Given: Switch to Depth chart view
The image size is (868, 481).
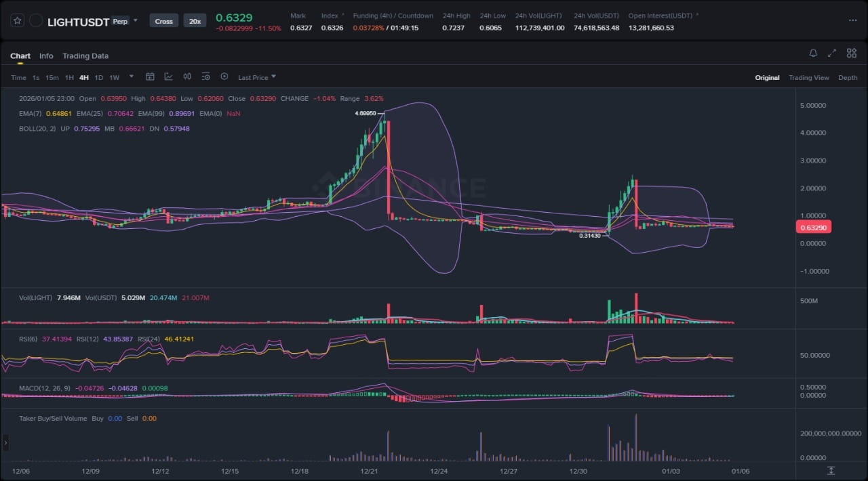Looking at the screenshot, I should 848,77.
